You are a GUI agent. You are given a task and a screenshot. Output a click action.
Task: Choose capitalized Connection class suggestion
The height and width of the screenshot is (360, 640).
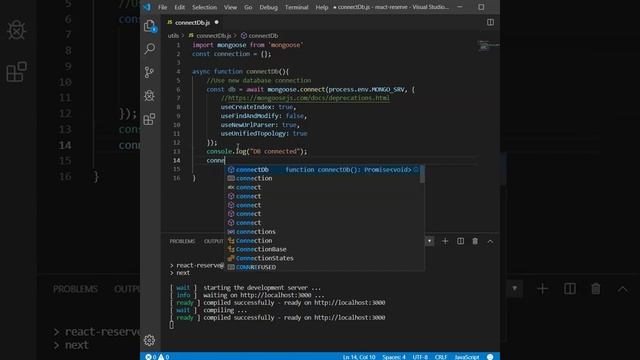tap(322, 240)
